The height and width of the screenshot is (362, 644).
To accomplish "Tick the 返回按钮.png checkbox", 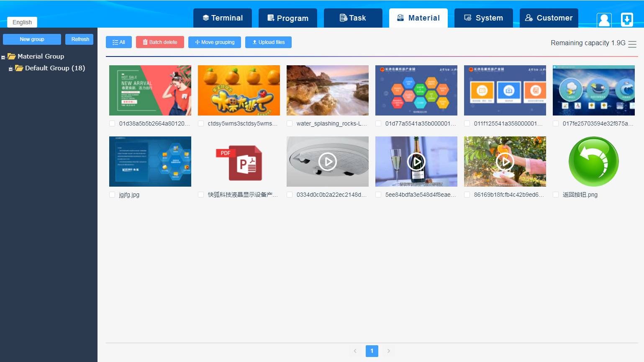I will click(556, 195).
